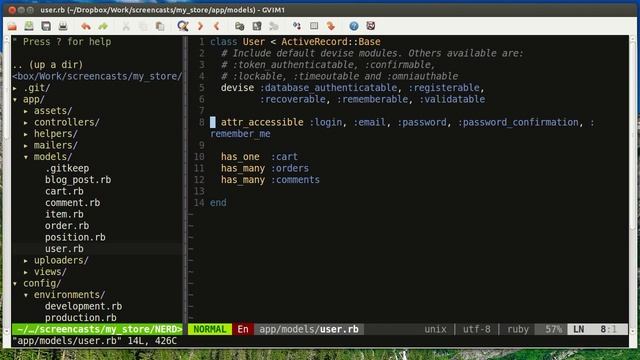The width and height of the screenshot is (640, 360).
Task: Click the Undo arrow icon
Action: coord(86,26)
